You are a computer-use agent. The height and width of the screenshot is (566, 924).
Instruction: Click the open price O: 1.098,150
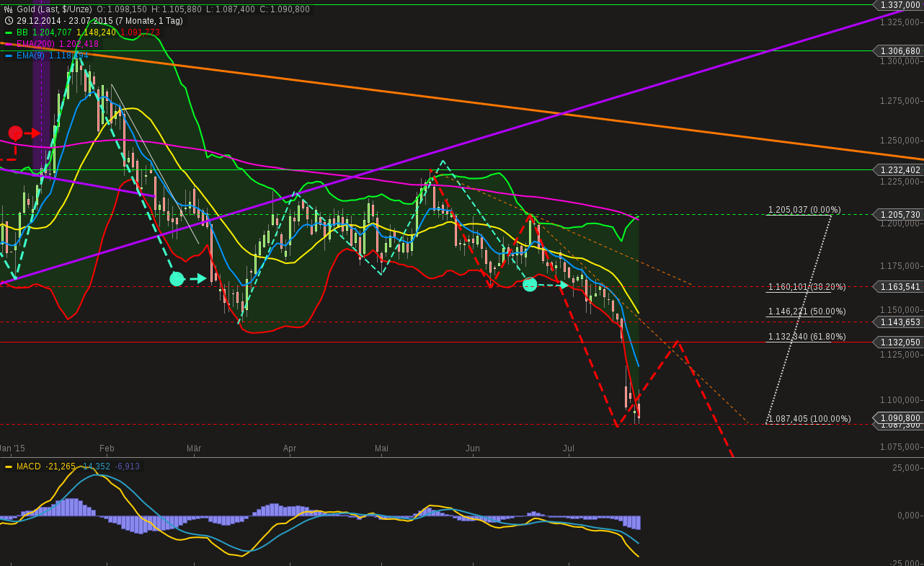(122, 9)
